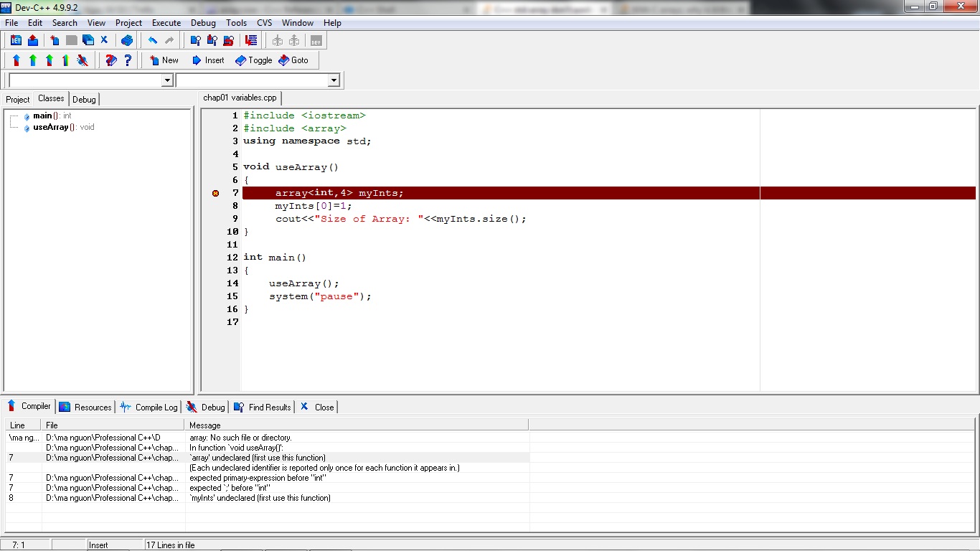Viewport: 980px width, 551px height.
Task: Click the Rebuild All rainbow arrow icon
Action: click(x=66, y=60)
